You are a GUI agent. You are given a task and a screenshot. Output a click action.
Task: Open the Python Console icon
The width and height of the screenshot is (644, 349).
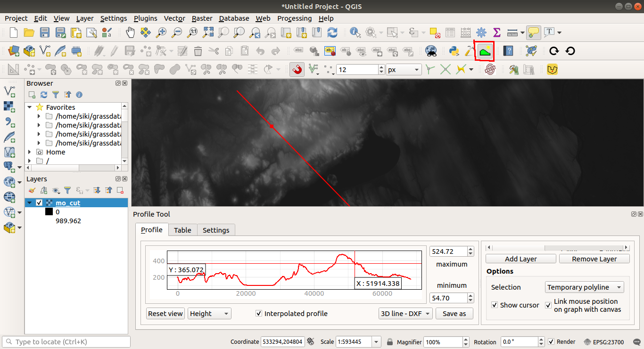pyautogui.click(x=454, y=51)
